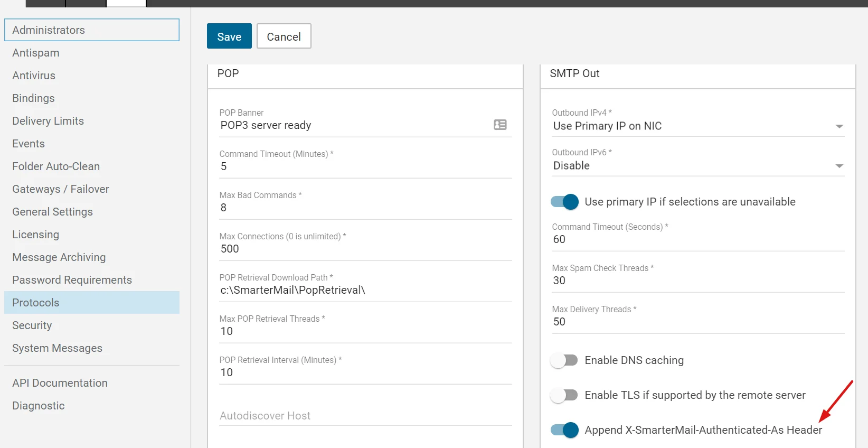Image resolution: width=868 pixels, height=448 pixels.
Task: Edit Max POP Retrieval Threads field
Action: pos(365,331)
